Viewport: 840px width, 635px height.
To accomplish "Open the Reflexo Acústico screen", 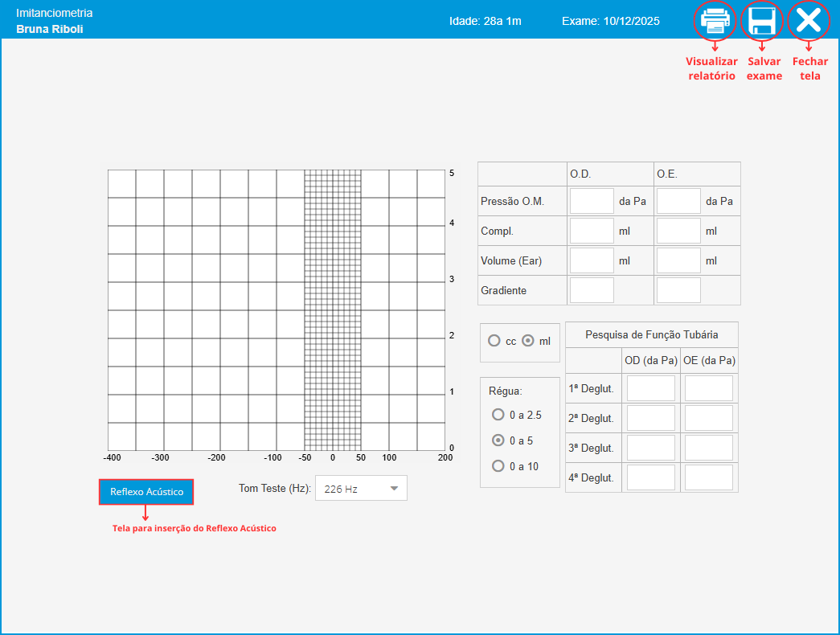I will pos(146,492).
